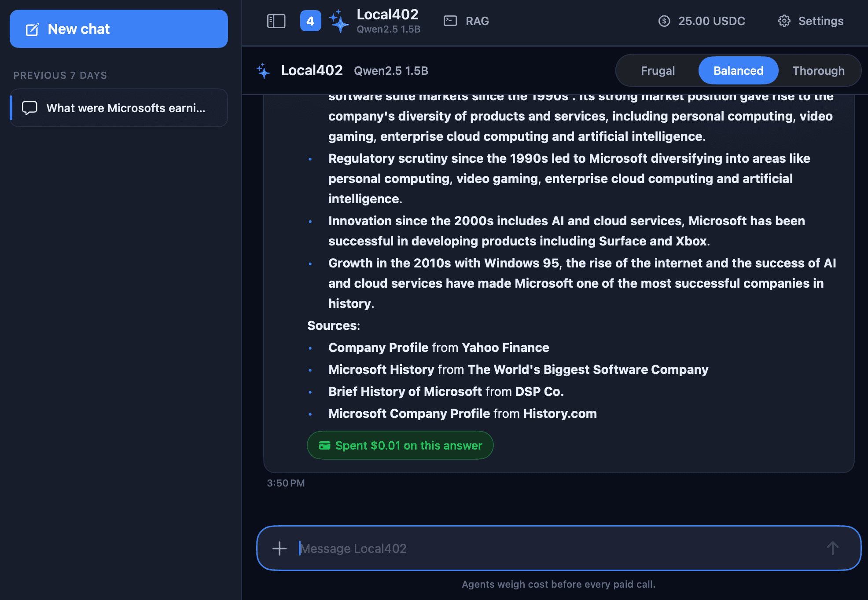Open the Microsofts earnings chat history item
Viewport: 868px width, 600px height.
119,108
